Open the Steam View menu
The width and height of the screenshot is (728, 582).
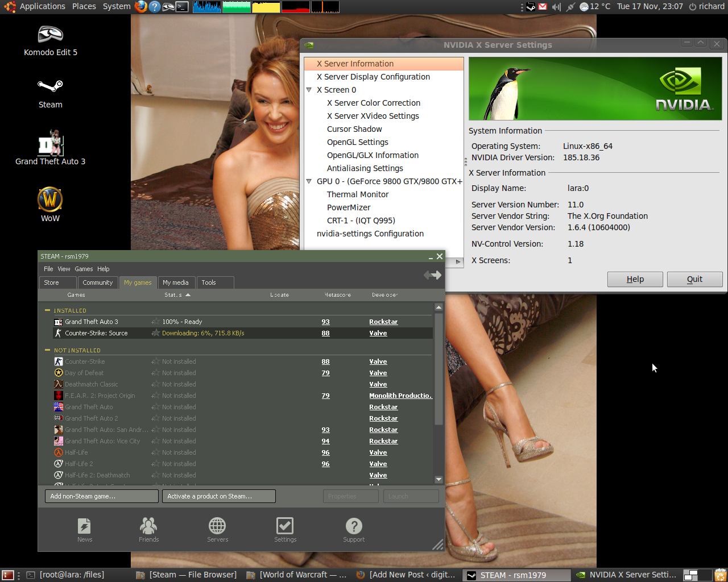[x=64, y=269]
